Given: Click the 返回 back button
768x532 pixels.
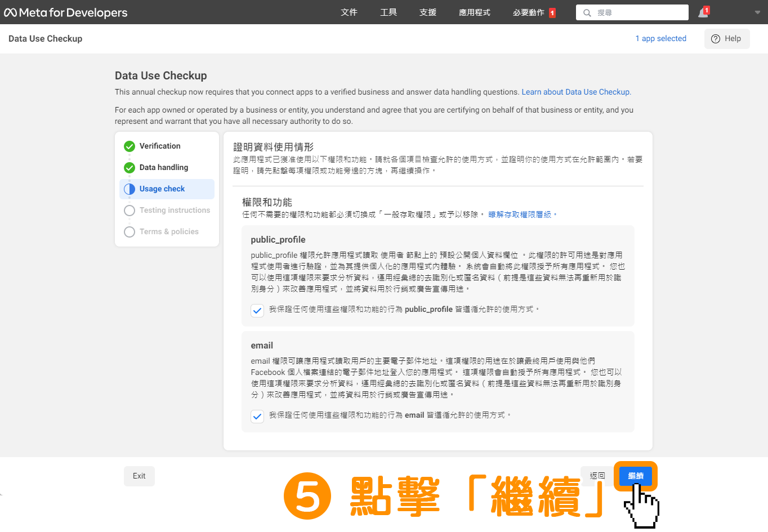Looking at the screenshot, I should click(597, 476).
